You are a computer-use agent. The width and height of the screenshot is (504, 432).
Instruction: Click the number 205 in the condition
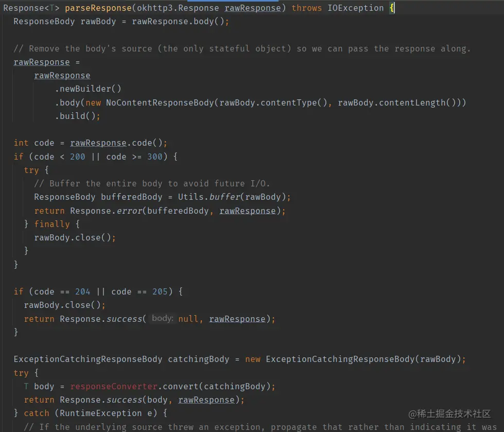160,291
